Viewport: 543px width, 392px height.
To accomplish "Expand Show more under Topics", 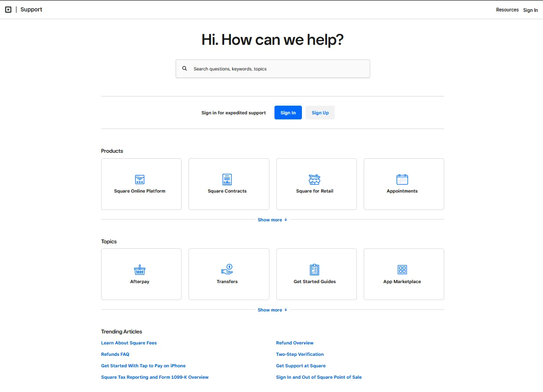I will [272, 310].
